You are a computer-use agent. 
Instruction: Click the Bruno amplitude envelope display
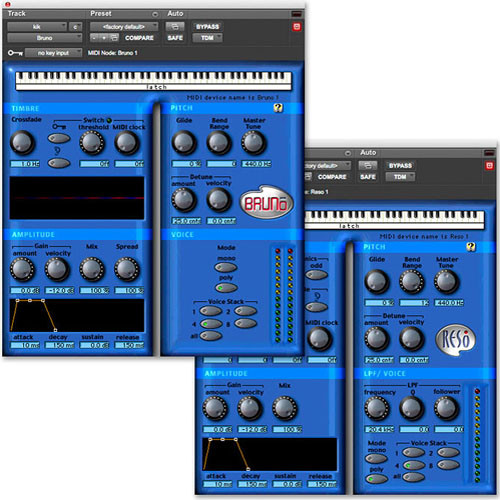pyautogui.click(x=77, y=315)
